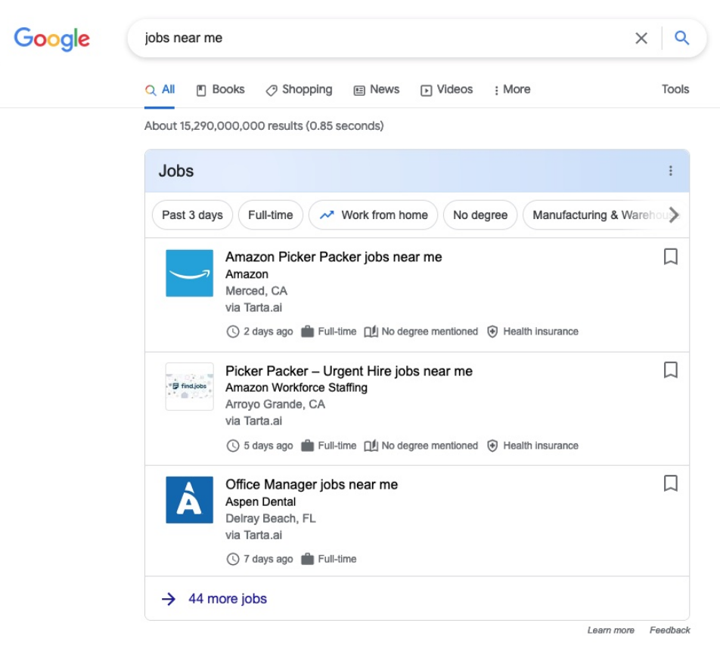Click 'Aspen Dental' company name
720x651 pixels.
pos(260,502)
